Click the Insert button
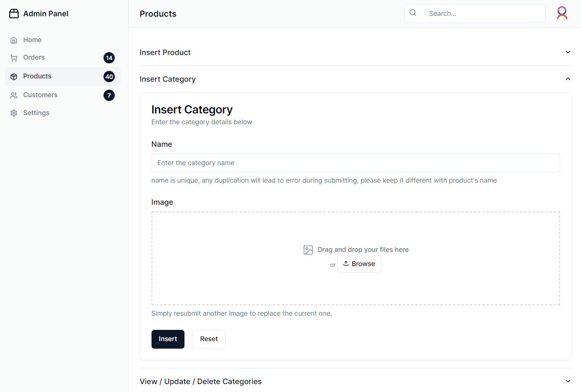Viewport: 581px width, 392px height. point(168,339)
